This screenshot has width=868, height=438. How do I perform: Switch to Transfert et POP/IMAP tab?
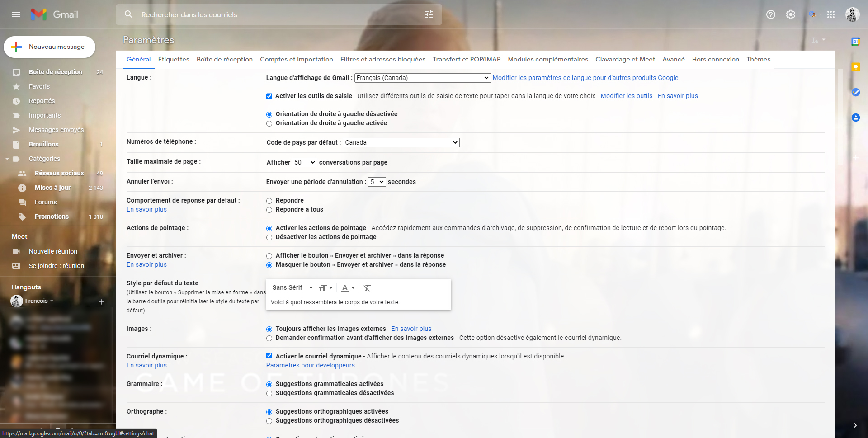[467, 59]
